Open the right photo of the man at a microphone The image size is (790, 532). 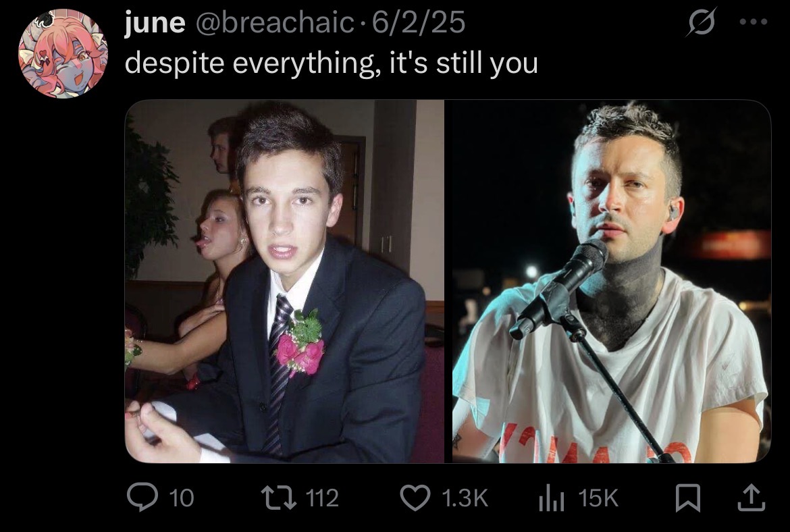[x=612, y=281]
